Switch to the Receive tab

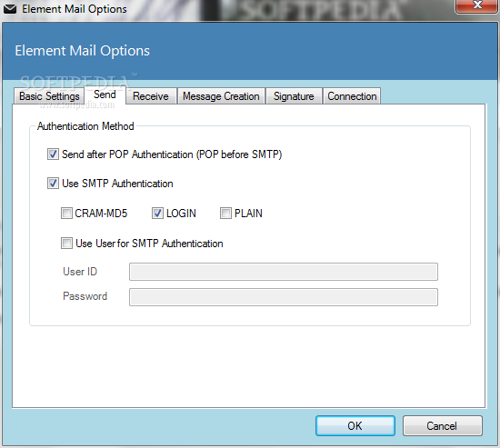(151, 96)
